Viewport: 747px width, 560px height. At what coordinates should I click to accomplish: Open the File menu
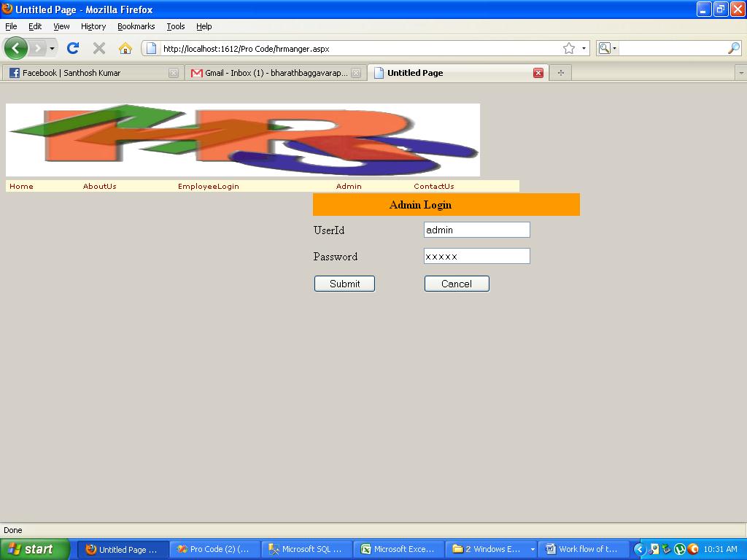(x=11, y=26)
